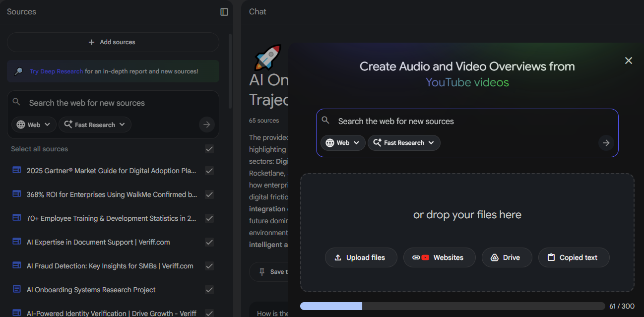Uncheck the 2025 Gartner Market Guide source

click(x=209, y=171)
